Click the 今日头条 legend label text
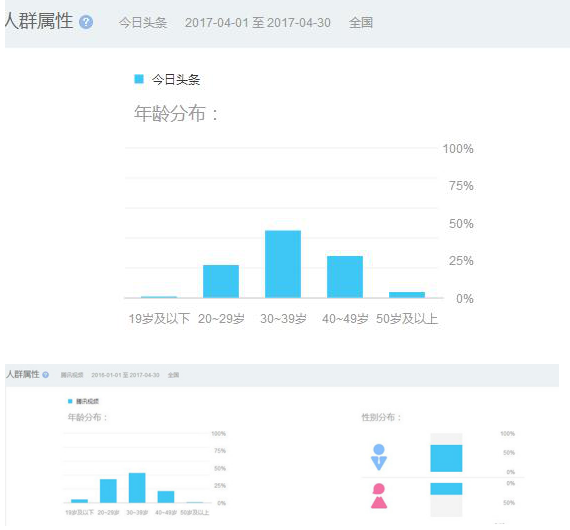The width and height of the screenshot is (570, 530). point(176,80)
